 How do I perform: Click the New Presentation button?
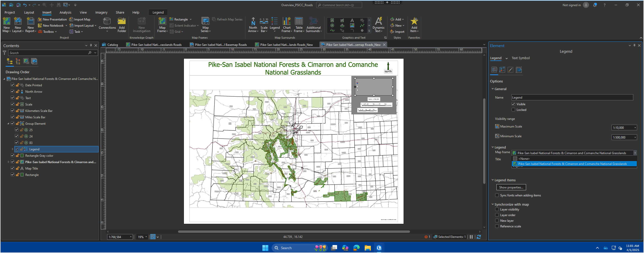(x=52, y=19)
